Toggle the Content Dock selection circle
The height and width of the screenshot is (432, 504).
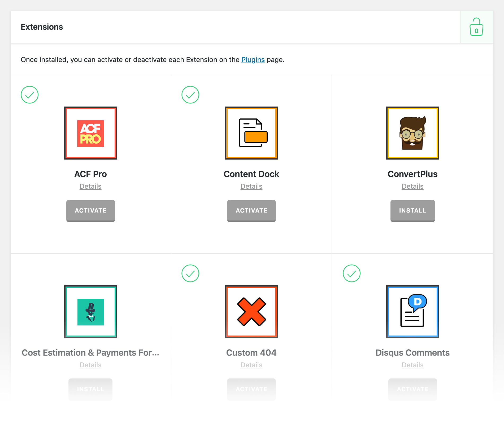(190, 95)
